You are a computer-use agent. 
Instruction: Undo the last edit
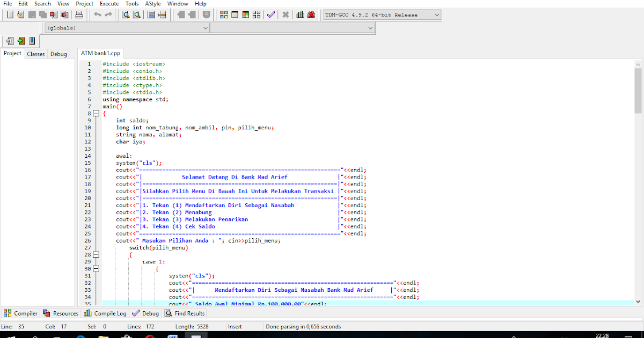pyautogui.click(x=98, y=14)
